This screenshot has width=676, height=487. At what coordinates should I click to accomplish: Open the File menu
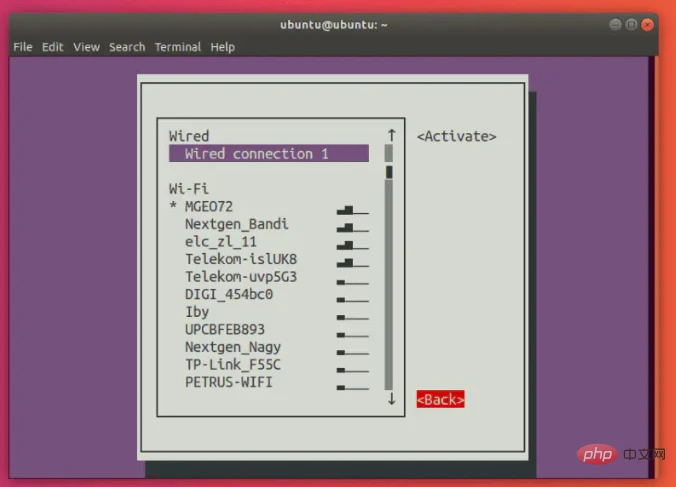click(x=22, y=47)
